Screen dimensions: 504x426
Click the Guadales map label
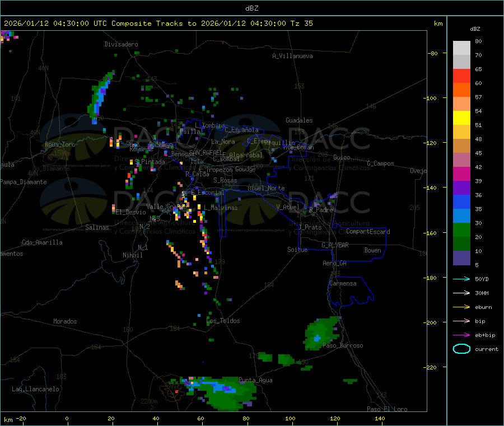point(299,120)
